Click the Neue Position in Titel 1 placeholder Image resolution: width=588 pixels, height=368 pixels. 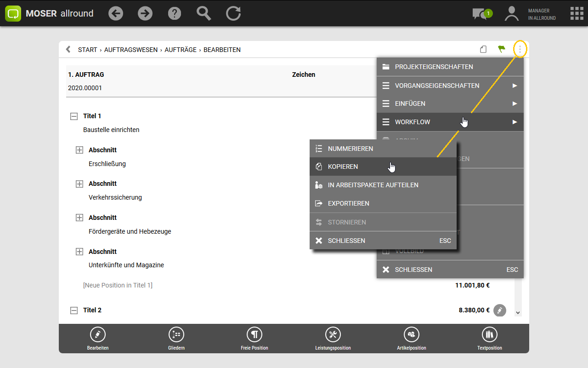[x=118, y=285]
